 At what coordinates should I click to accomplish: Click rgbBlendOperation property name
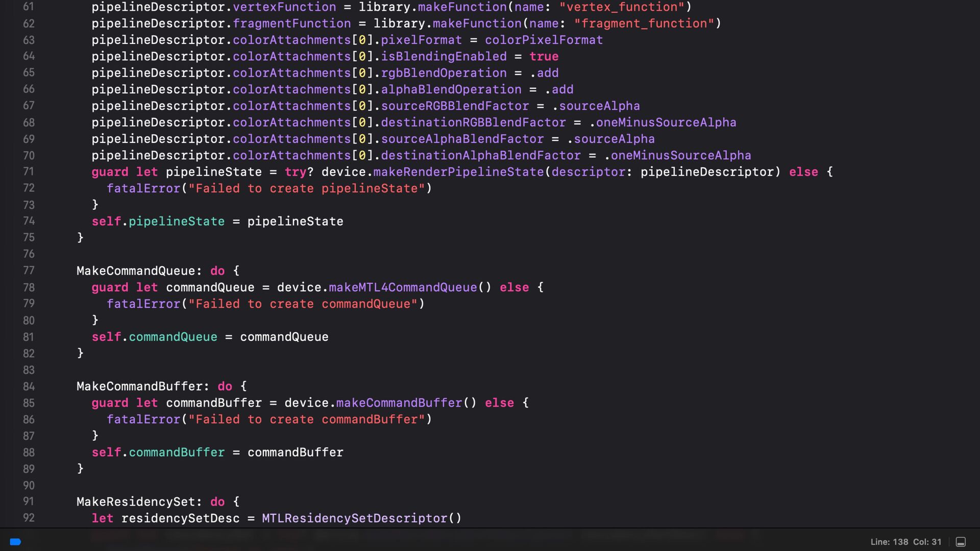444,73
